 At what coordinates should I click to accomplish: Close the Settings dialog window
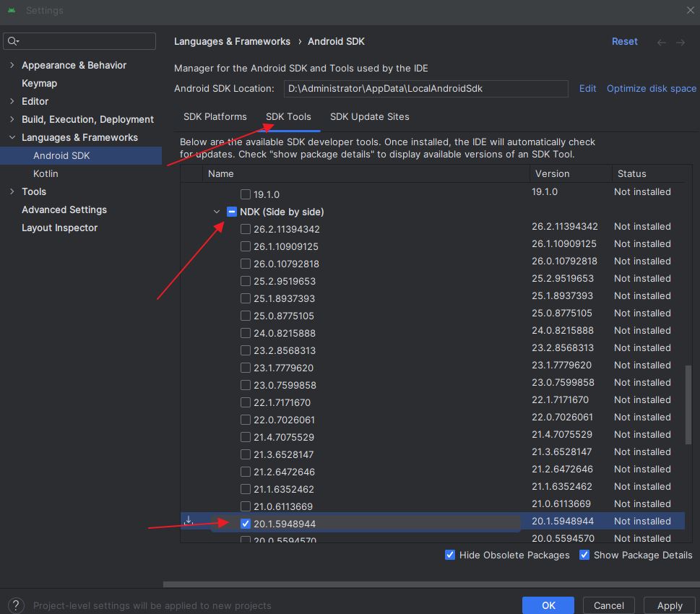click(690, 10)
